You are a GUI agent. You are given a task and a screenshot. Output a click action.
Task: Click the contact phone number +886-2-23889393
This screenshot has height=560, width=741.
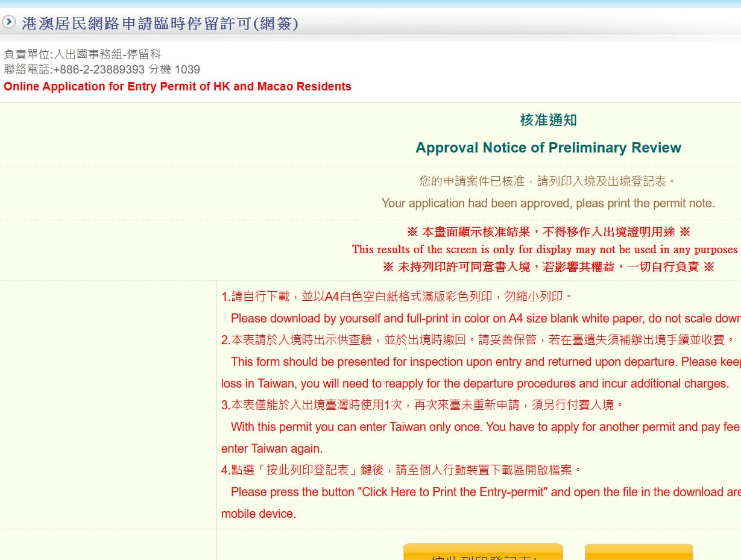pos(99,70)
